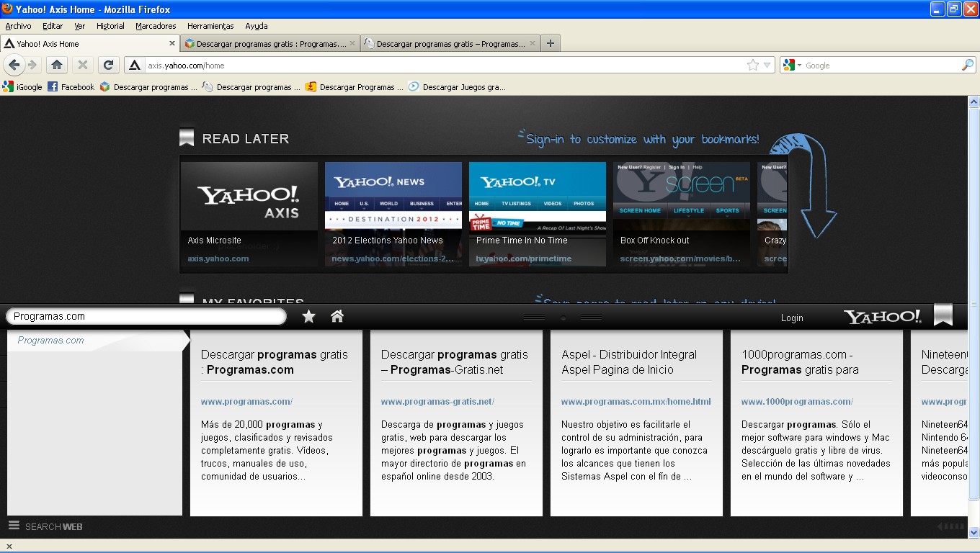Open the address bar history dropdown arrow

767,65
